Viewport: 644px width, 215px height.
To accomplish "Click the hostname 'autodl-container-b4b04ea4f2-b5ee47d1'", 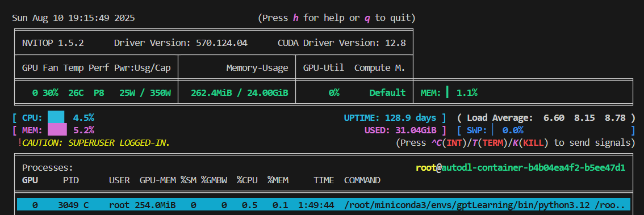I will [533, 168].
